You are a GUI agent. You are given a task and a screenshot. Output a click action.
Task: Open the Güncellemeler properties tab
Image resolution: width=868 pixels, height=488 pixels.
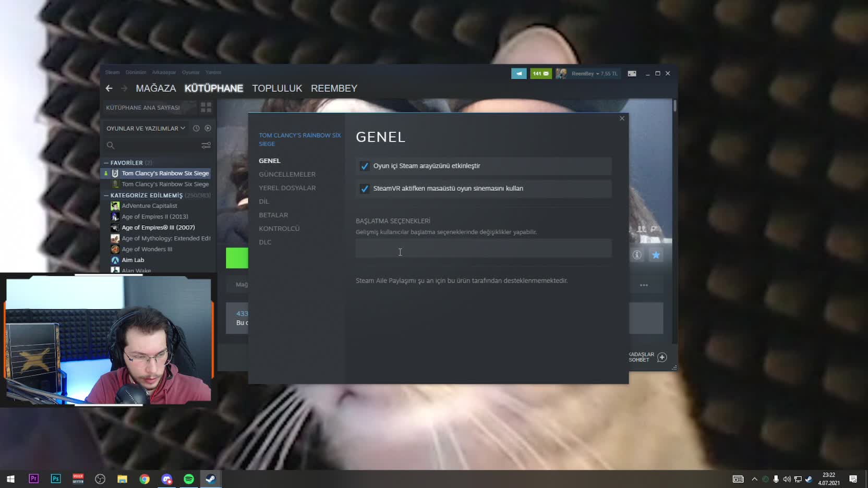287,174
